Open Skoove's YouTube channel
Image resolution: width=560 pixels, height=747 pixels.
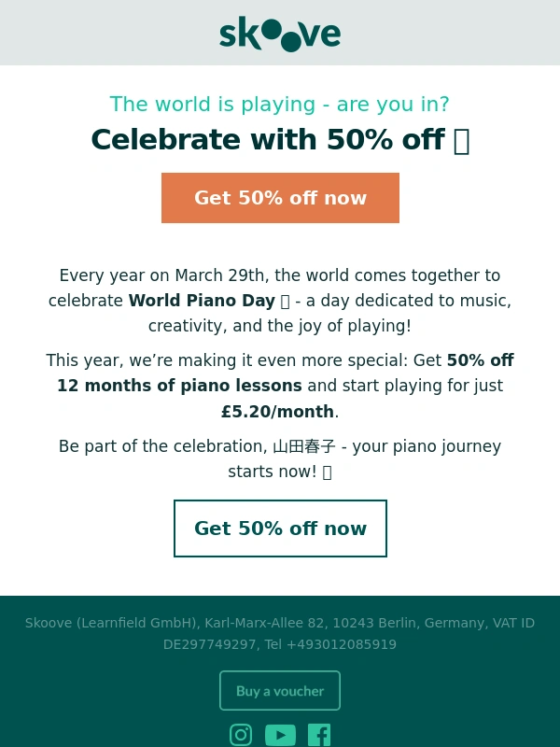coord(280,735)
